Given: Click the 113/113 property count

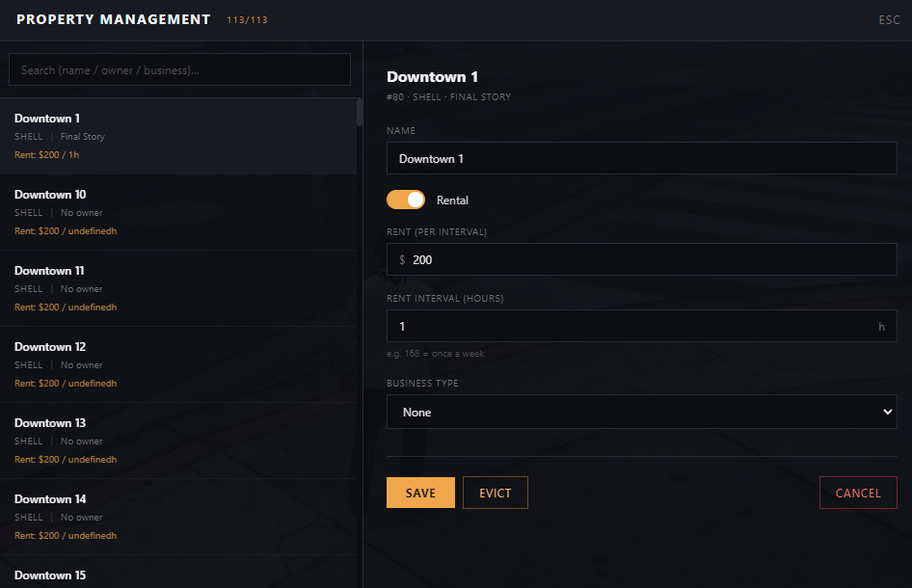Looking at the screenshot, I should click(x=247, y=20).
